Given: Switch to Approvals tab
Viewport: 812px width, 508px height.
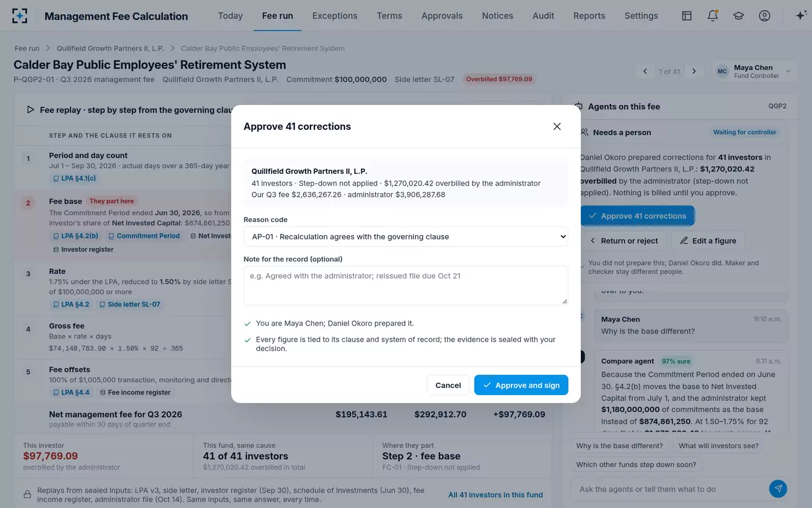Looking at the screenshot, I should [x=442, y=16].
